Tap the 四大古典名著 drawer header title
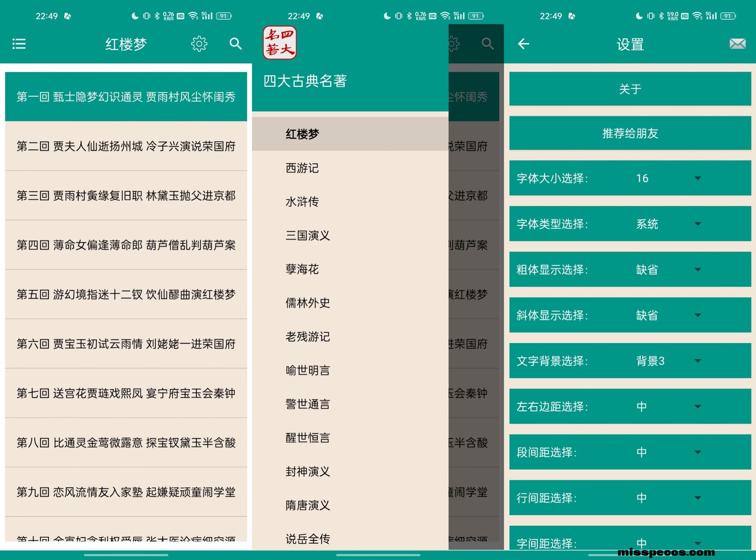The height and width of the screenshot is (560, 756). click(305, 81)
